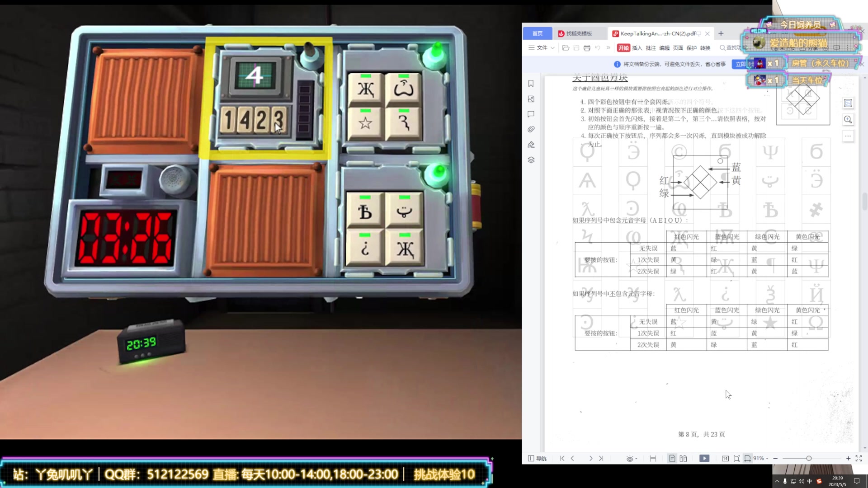Toggle eye protection mode
The image size is (868, 488).
[x=630, y=458]
